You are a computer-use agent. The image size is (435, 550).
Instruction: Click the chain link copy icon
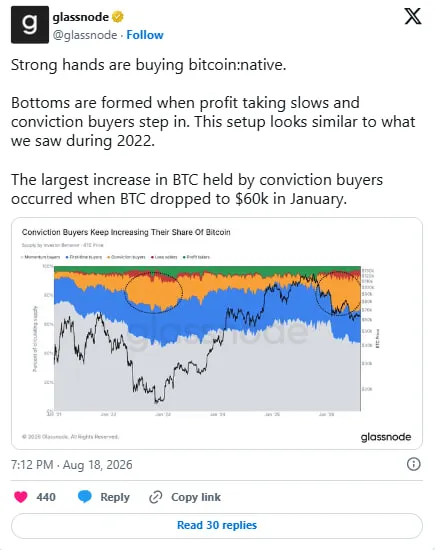[155, 497]
